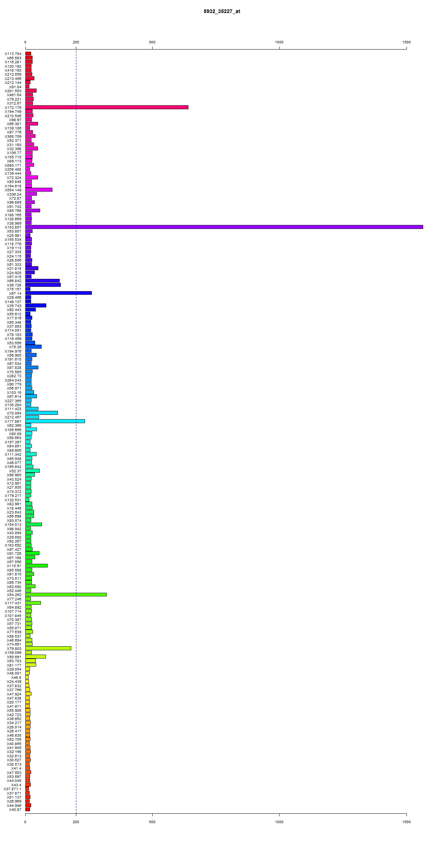Click the row label X75.35
The height and width of the screenshot is (868, 434).
15,347
